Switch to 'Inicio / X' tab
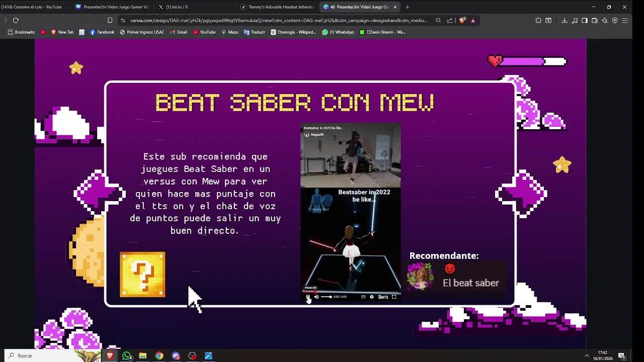Image resolution: width=644 pixels, height=362 pixels. pos(195,7)
